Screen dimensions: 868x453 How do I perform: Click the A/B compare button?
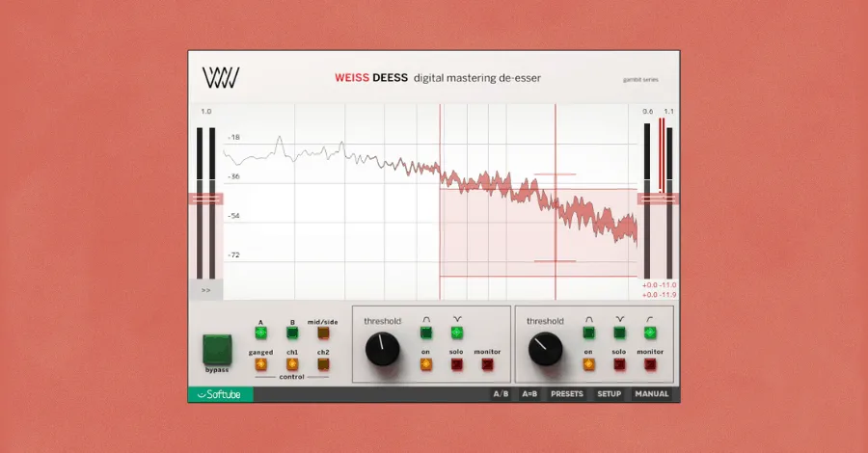pyautogui.click(x=501, y=394)
